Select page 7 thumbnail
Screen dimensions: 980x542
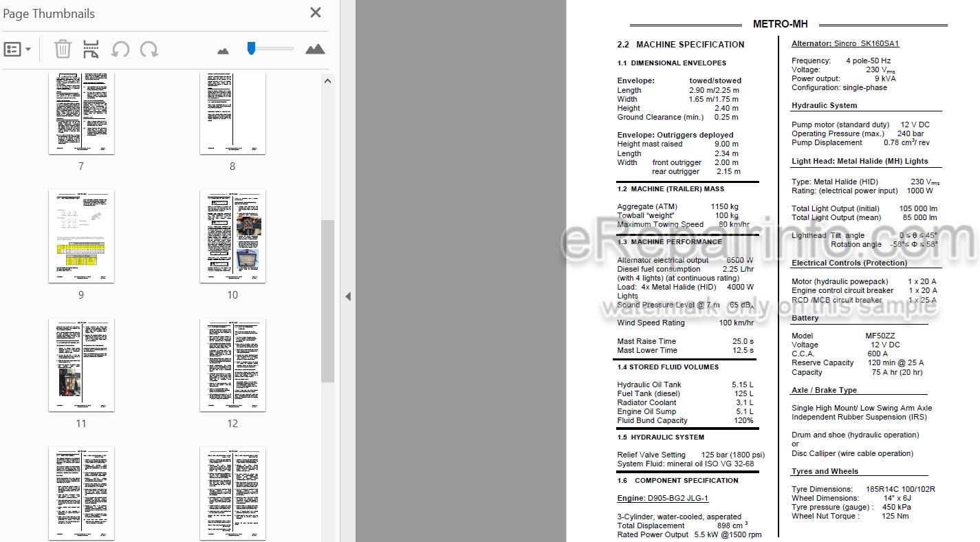(x=81, y=113)
